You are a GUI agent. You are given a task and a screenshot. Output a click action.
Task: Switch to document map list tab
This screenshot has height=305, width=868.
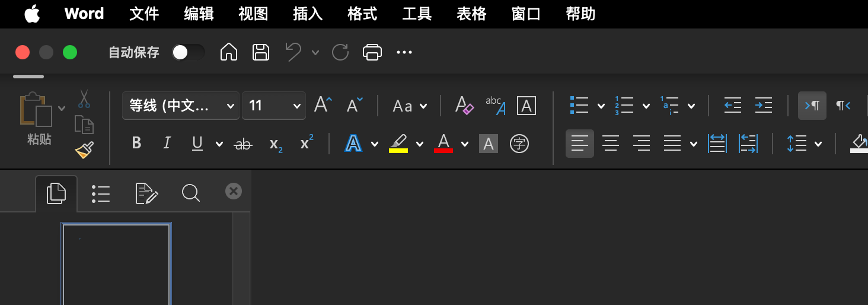101,193
